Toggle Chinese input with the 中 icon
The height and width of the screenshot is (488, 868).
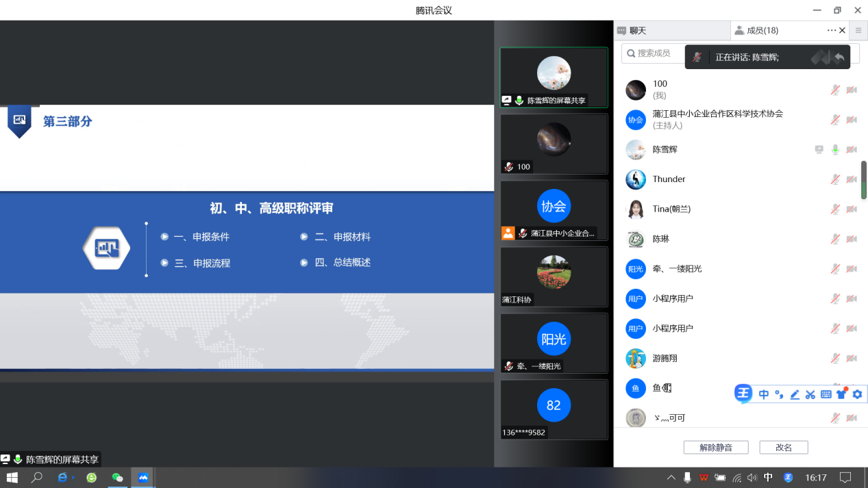click(764, 394)
